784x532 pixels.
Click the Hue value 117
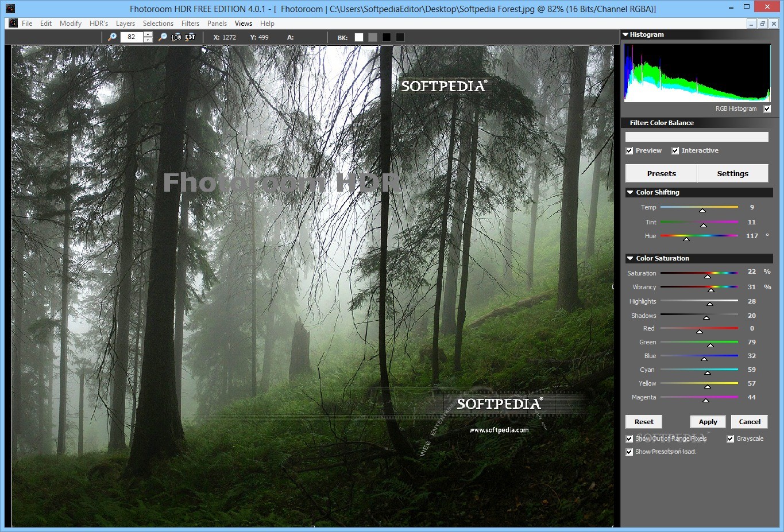click(752, 236)
